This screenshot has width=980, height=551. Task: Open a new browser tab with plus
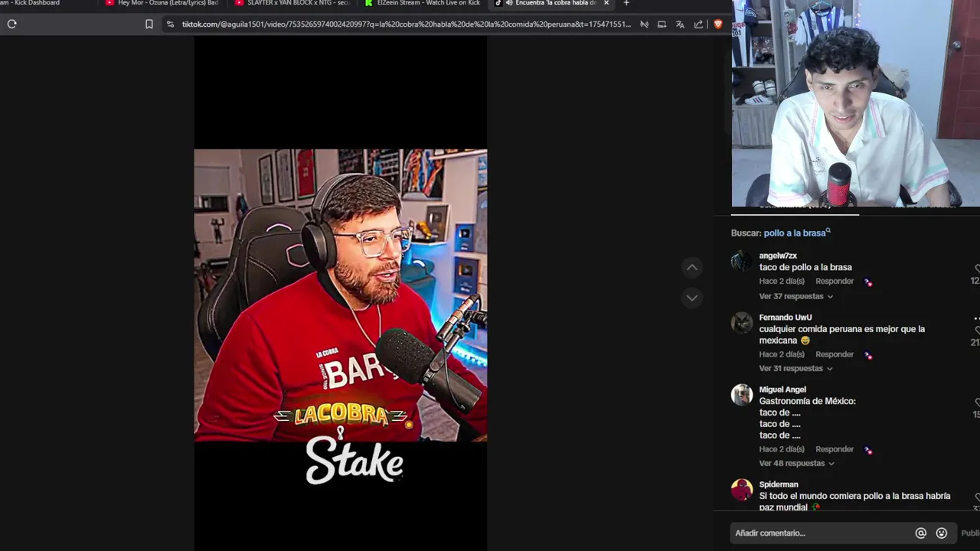tap(626, 3)
